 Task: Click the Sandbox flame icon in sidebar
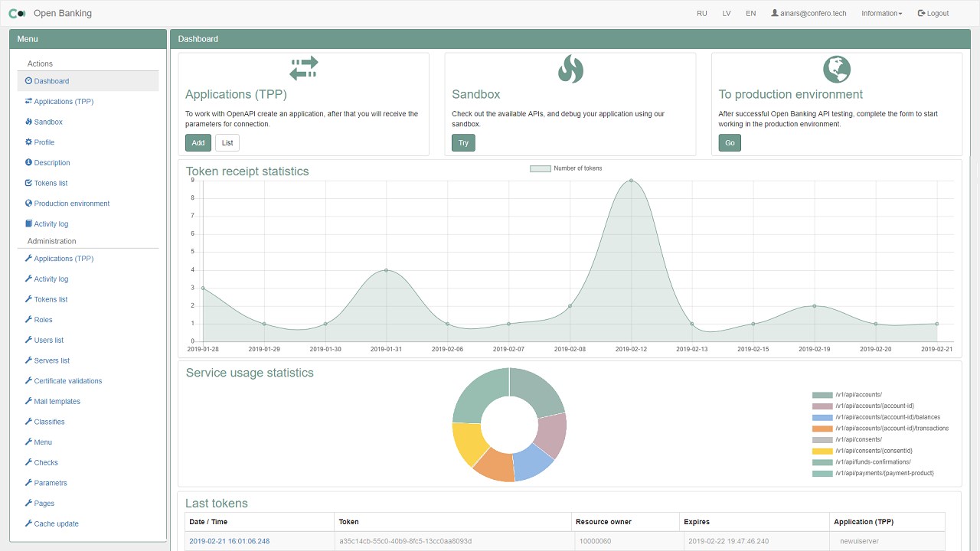(28, 122)
